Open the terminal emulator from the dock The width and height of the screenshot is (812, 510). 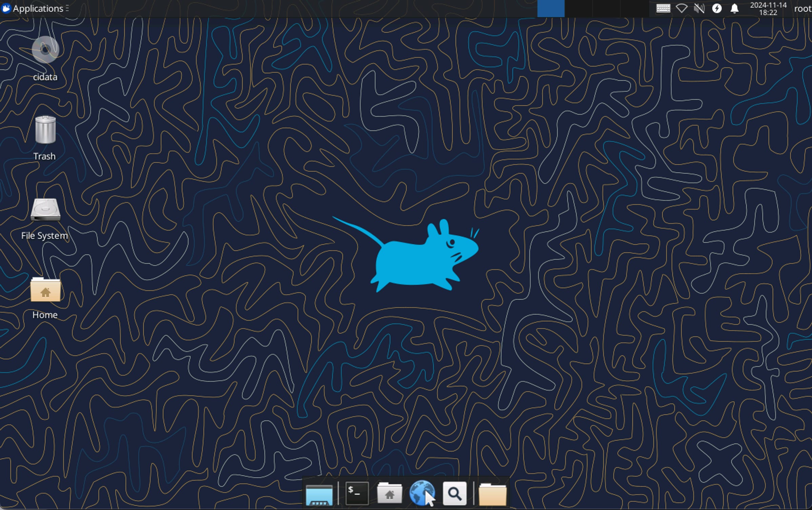357,494
